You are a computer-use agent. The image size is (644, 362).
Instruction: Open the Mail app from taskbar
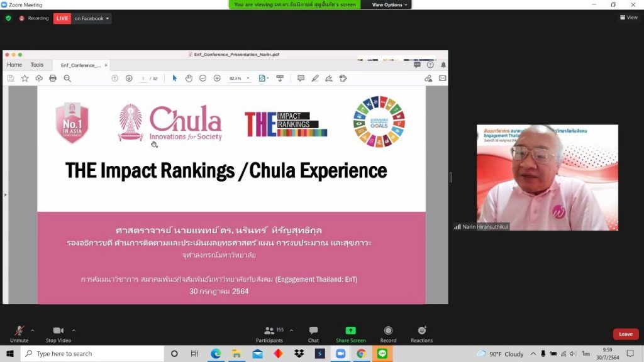[x=257, y=353]
